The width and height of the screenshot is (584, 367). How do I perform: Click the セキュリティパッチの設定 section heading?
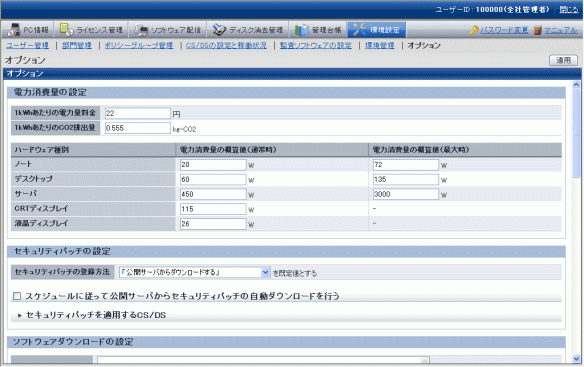[62, 251]
